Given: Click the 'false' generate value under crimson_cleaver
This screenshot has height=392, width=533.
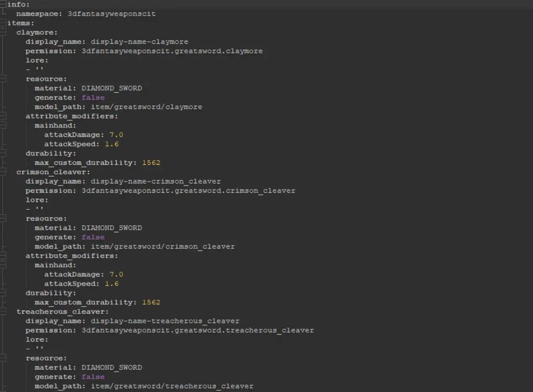Looking at the screenshot, I should click(x=93, y=237).
